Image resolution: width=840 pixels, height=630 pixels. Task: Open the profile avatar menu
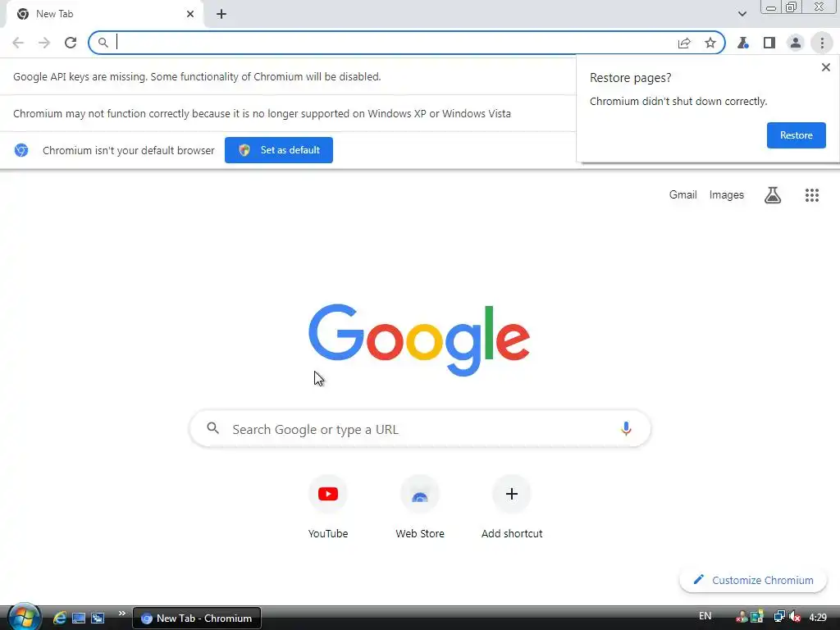(796, 43)
